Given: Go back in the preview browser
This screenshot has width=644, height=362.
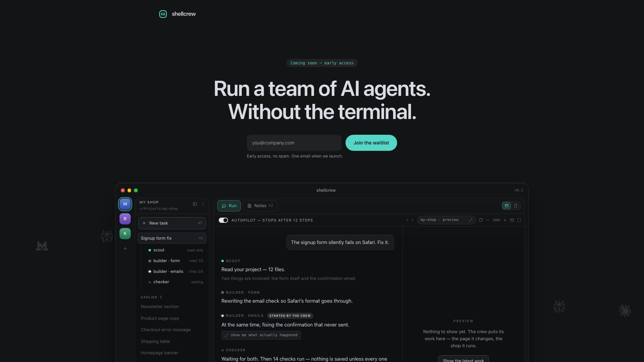Looking at the screenshot, I should [x=407, y=220].
